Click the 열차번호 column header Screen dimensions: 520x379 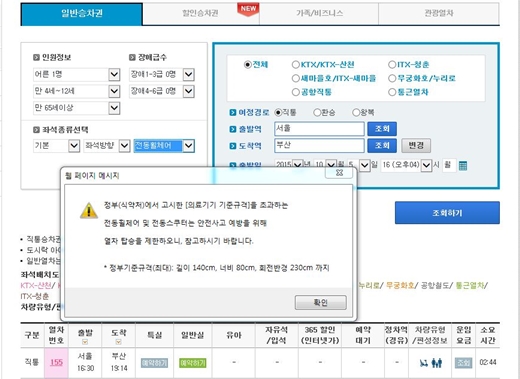tap(56, 335)
